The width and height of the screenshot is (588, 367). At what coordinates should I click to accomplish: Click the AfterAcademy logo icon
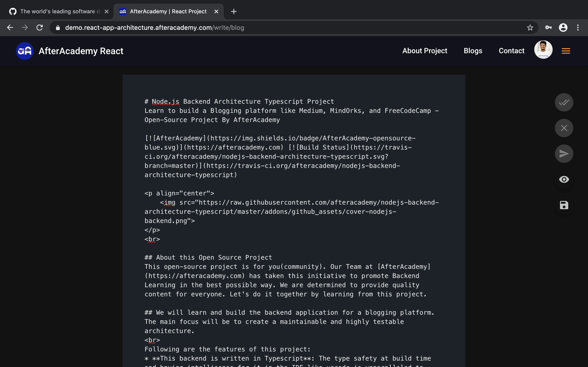[25, 51]
